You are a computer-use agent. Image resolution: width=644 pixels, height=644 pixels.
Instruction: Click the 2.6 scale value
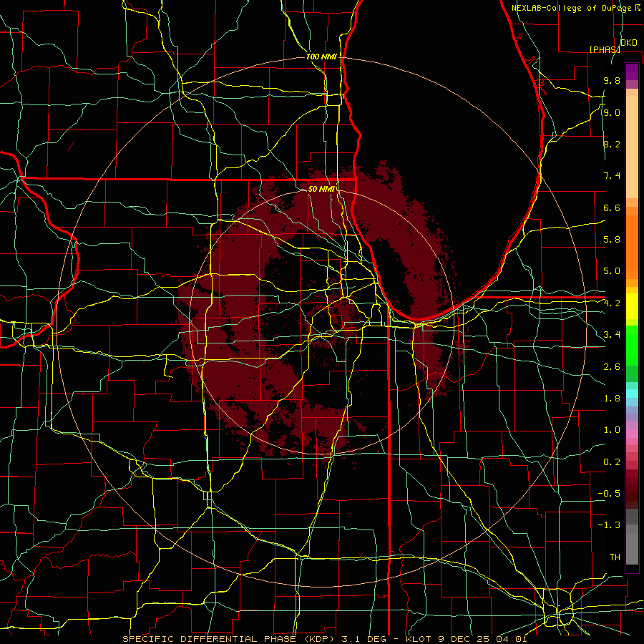coord(612,367)
